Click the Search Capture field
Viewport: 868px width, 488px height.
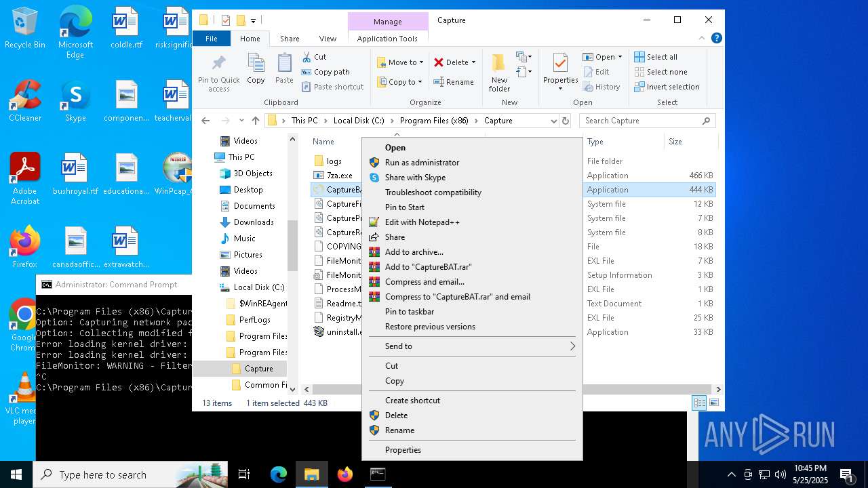coord(648,121)
